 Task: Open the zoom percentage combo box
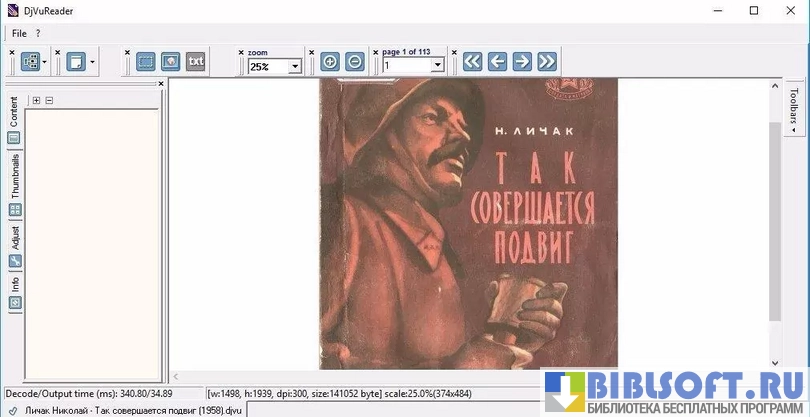pos(295,67)
